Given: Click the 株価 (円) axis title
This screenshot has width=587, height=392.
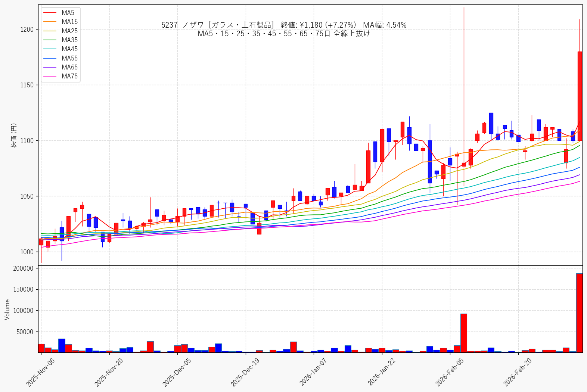Looking at the screenshot, I should 14,135.
